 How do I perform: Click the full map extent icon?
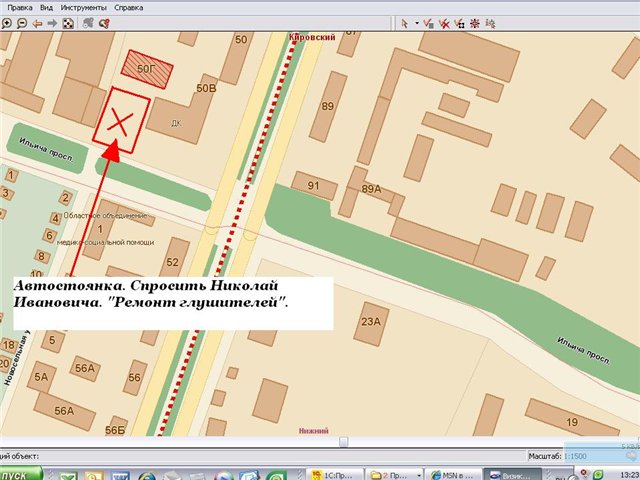coord(67,22)
